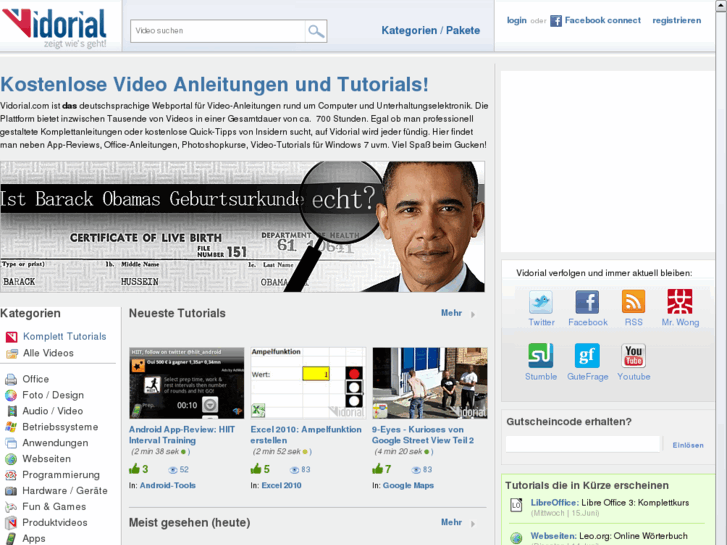This screenshot has width=727, height=545.
Task: Select Alle Videos category
Action: click(48, 353)
